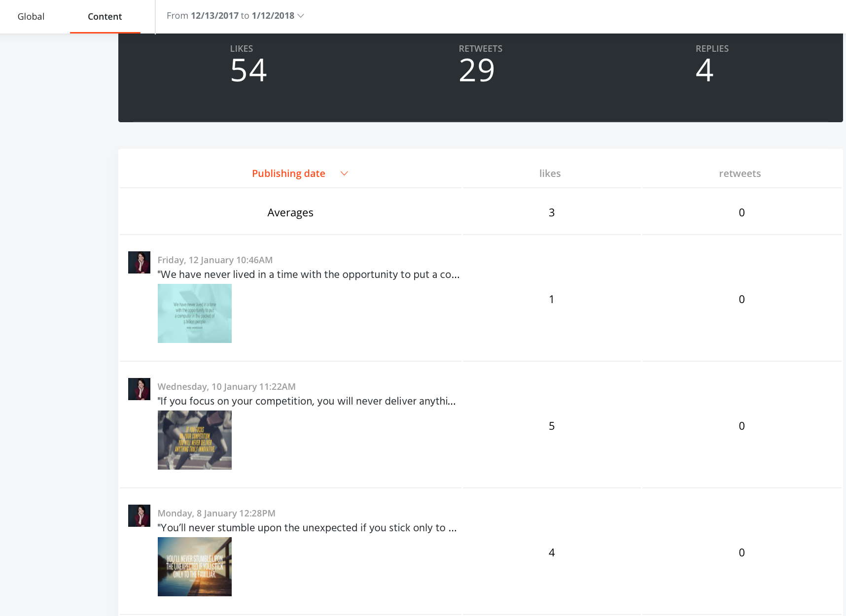Toggle the Publishing date sort arrow
Screen dimensions: 846x616
click(344, 173)
